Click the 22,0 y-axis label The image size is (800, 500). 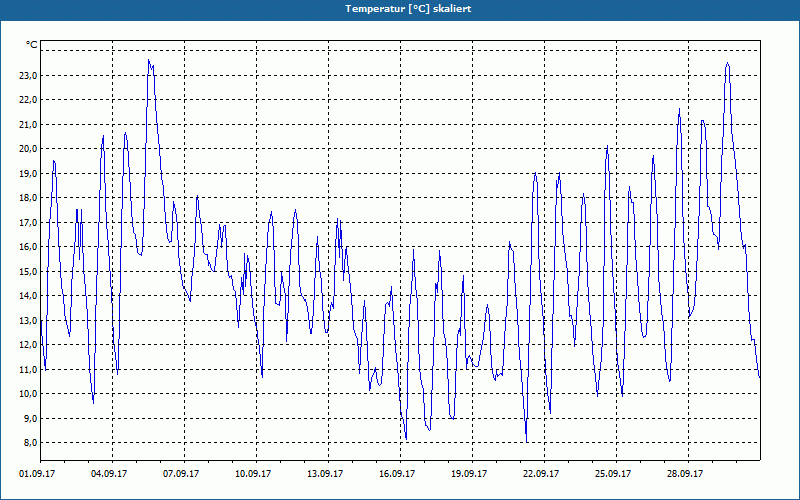28,100
